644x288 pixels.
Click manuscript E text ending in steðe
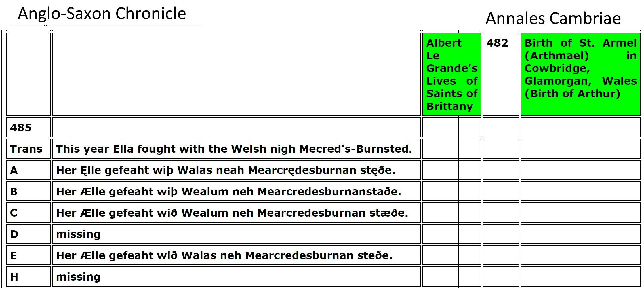pyautogui.click(x=224, y=255)
